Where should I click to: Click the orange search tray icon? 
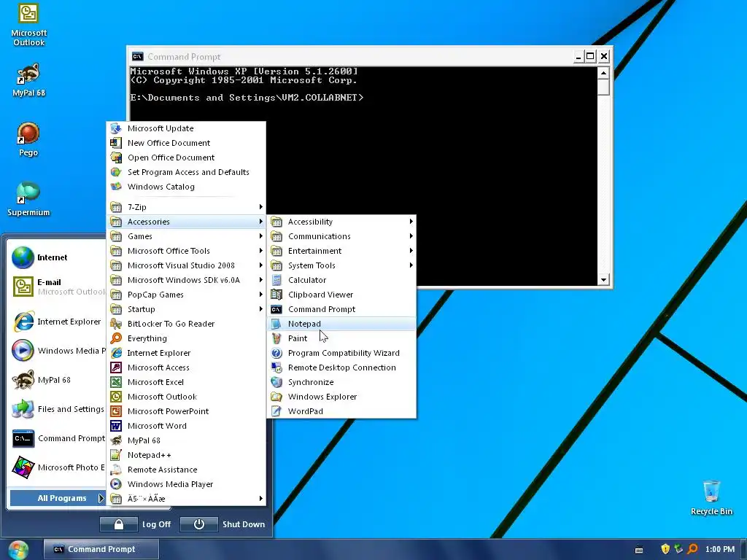click(x=693, y=549)
